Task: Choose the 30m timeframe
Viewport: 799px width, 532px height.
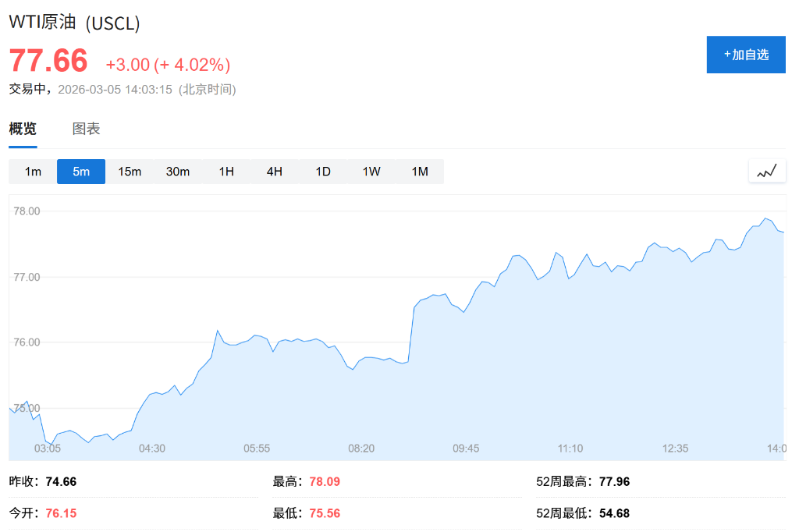Action: coord(178,172)
